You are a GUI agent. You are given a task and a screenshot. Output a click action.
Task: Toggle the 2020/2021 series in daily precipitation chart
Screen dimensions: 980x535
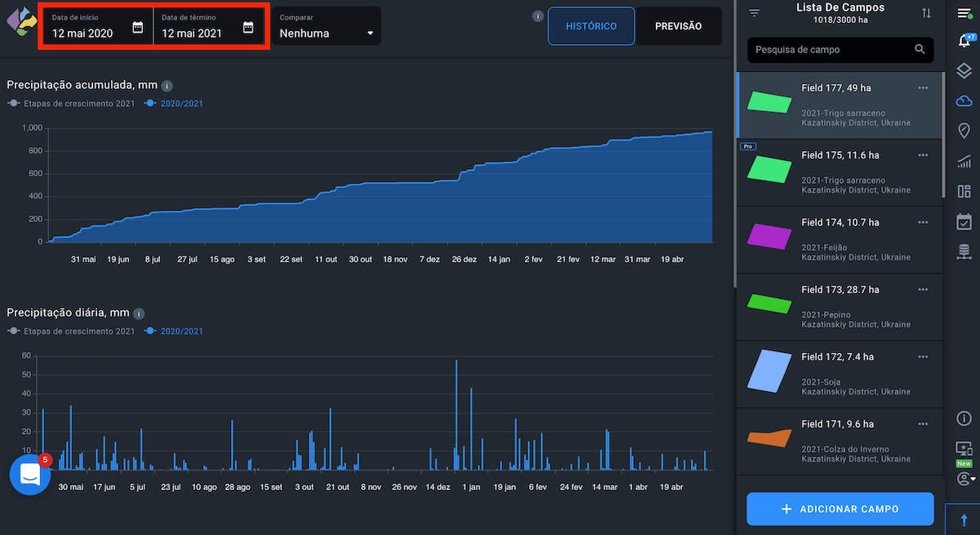point(174,332)
